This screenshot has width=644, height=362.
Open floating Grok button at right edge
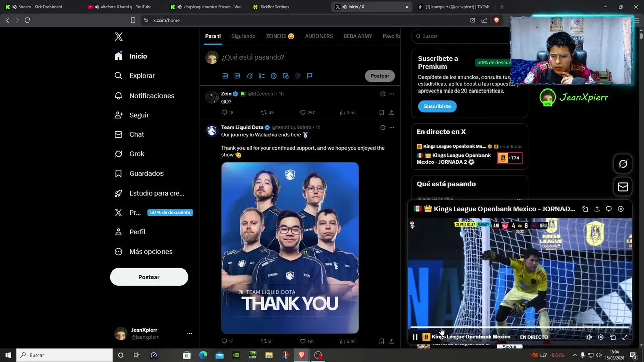(x=623, y=164)
